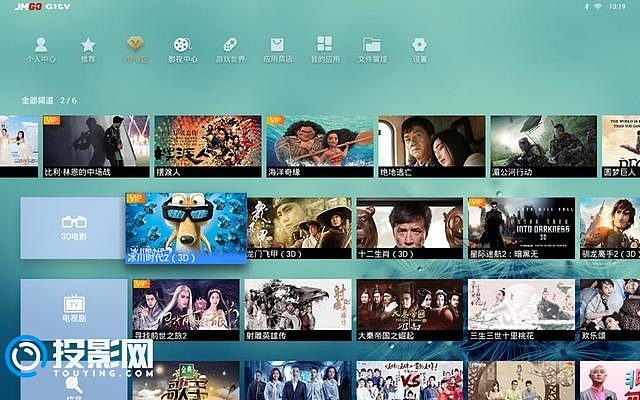
Task: Open TV series 大秦帝国之崛起
Action: (410, 310)
